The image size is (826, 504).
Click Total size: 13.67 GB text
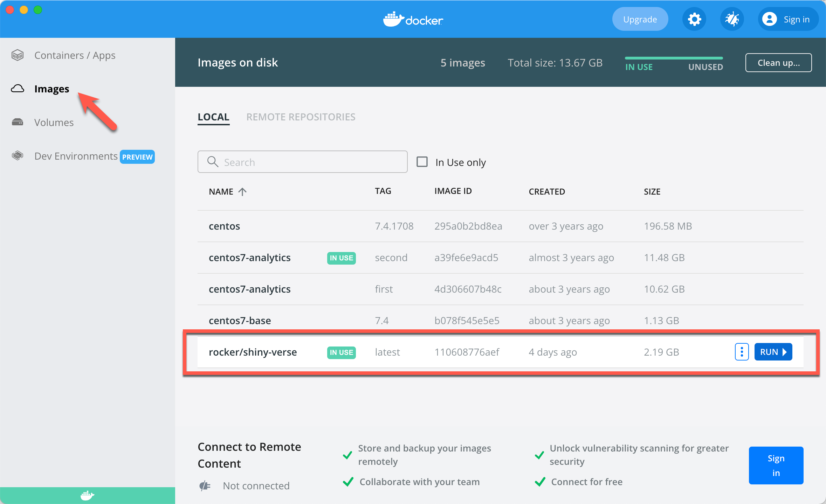[x=555, y=63]
